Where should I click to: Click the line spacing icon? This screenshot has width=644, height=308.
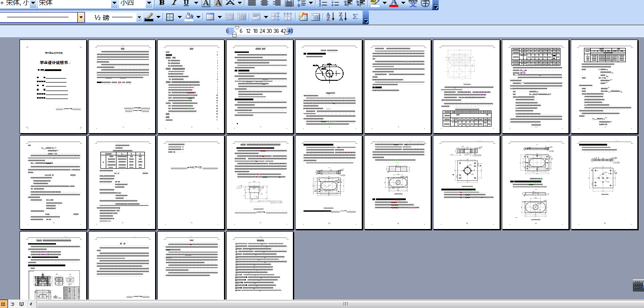[x=301, y=3]
